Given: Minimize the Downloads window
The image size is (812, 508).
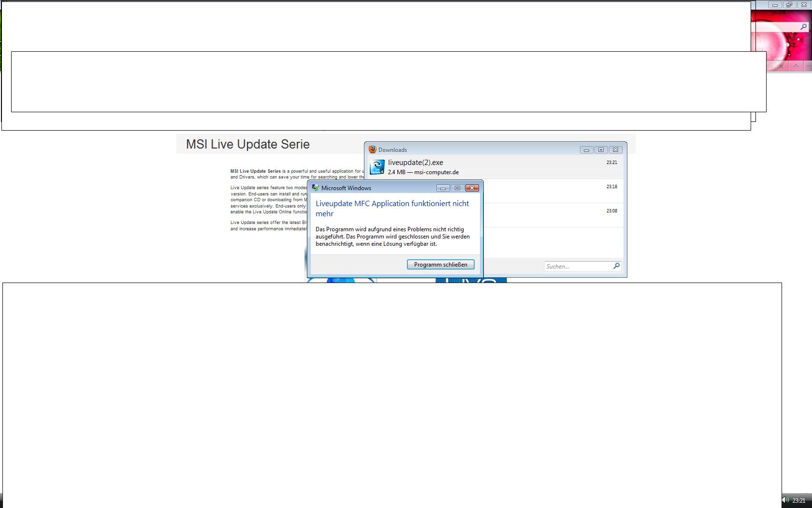Looking at the screenshot, I should [x=586, y=150].
